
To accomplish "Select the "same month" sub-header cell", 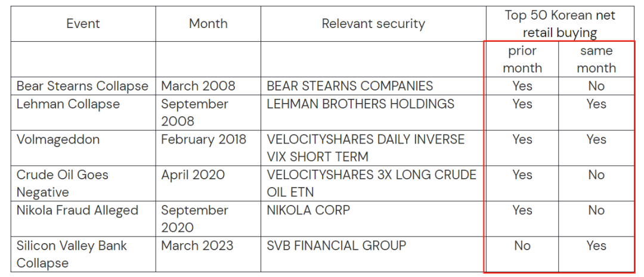I will 596,59.
